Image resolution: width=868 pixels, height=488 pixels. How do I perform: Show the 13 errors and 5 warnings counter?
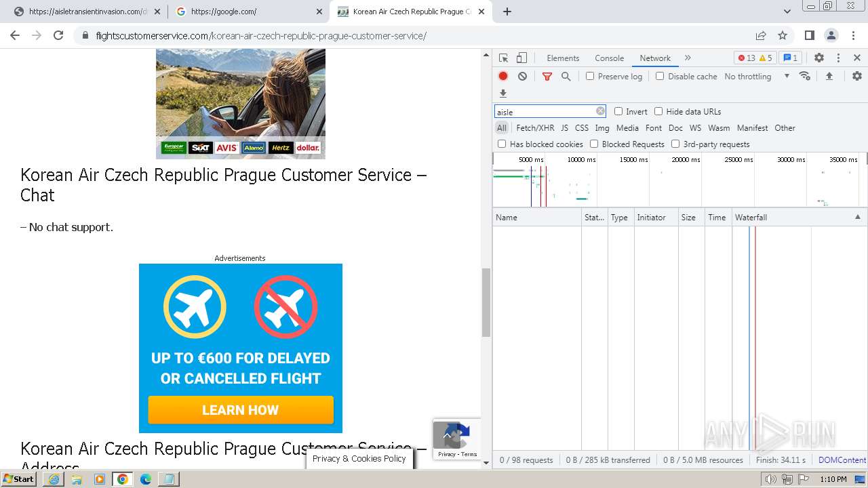point(755,58)
